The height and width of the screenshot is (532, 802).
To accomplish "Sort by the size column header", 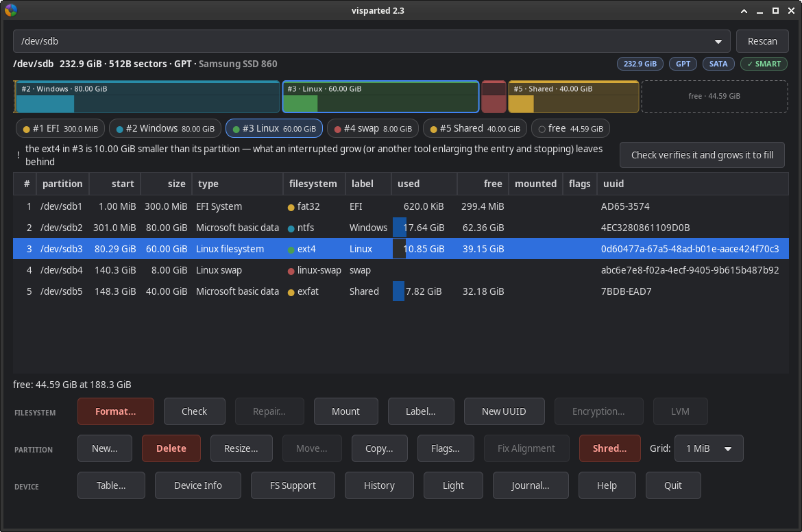I will tap(167, 184).
